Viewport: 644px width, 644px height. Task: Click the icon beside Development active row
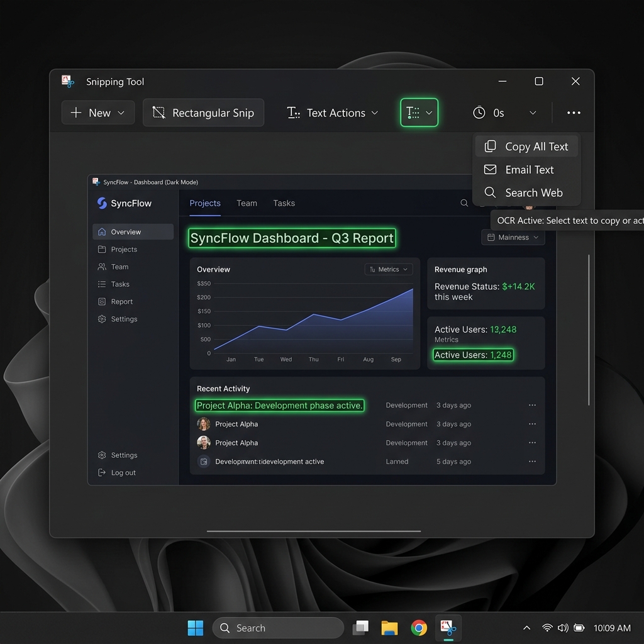point(204,462)
